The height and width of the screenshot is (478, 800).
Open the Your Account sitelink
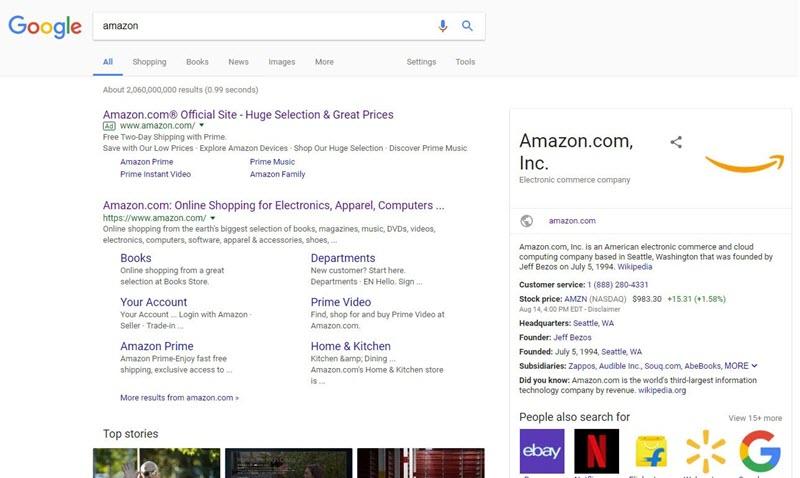(x=154, y=302)
